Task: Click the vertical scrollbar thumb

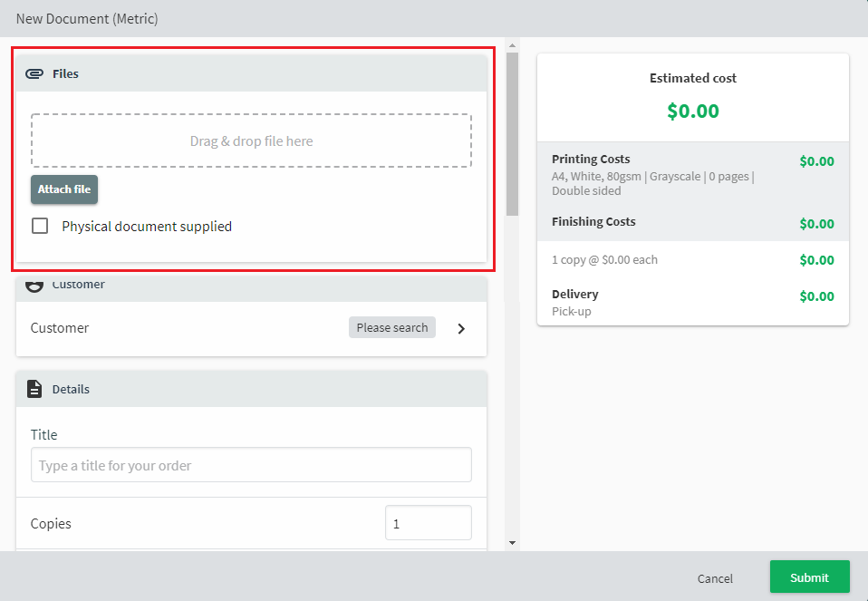Action: (512, 134)
